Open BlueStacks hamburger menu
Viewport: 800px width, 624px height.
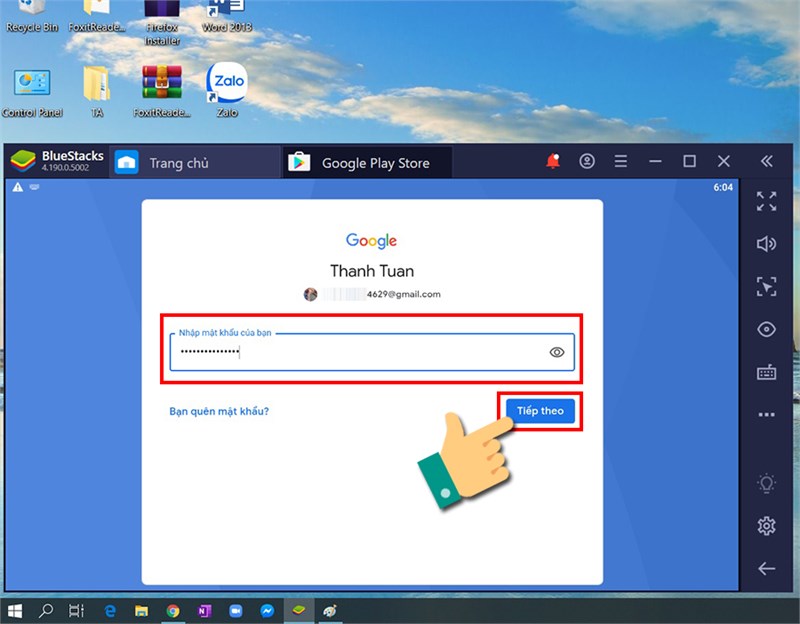[x=620, y=162]
